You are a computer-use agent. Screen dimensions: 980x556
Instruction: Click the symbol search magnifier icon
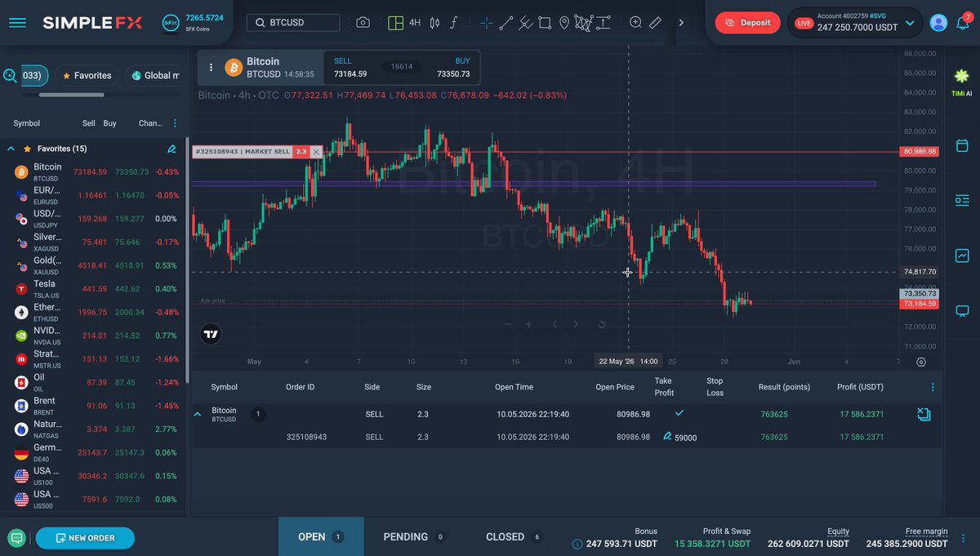[x=10, y=75]
